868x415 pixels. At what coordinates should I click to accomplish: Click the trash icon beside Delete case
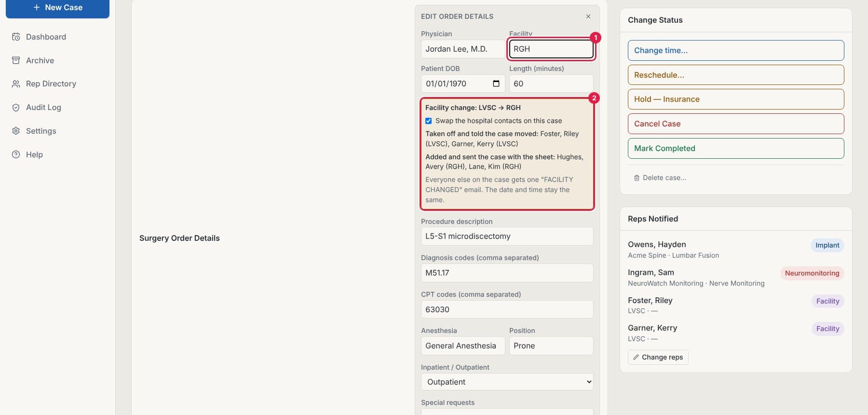[637, 178]
